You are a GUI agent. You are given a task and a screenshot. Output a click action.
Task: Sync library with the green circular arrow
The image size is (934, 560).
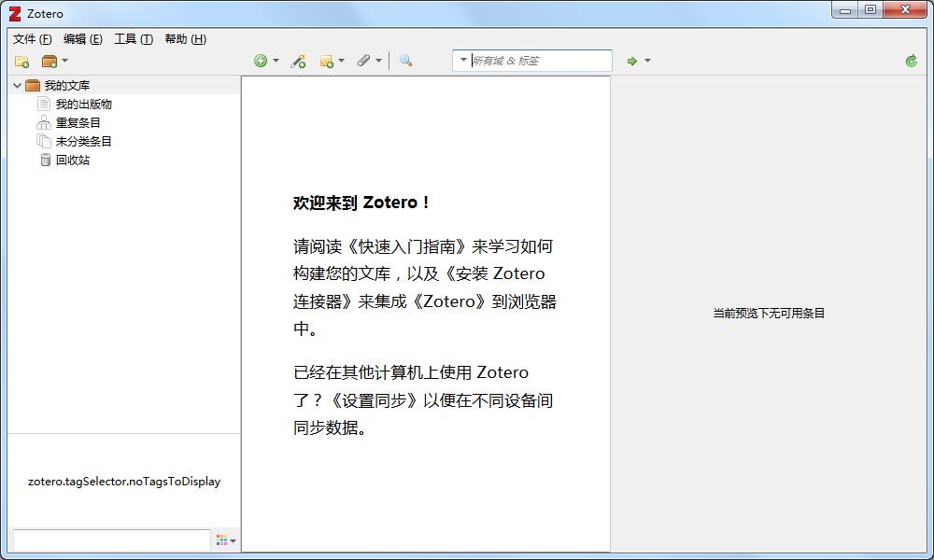pos(911,60)
